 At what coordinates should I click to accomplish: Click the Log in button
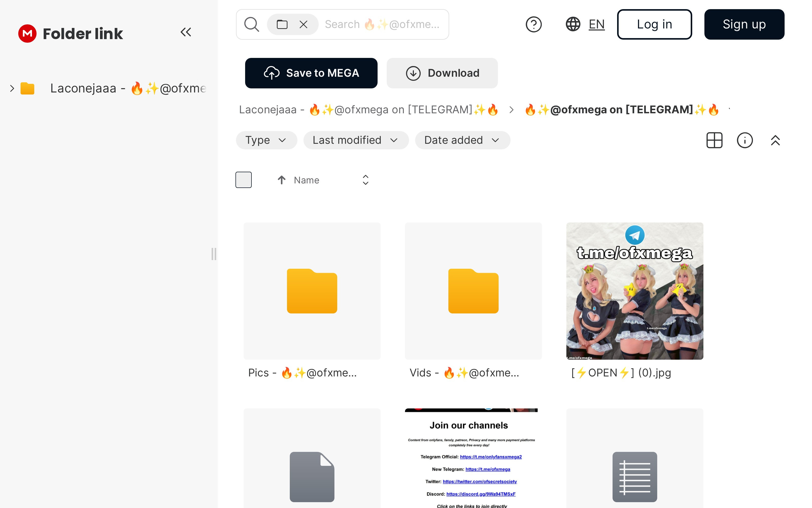click(654, 24)
